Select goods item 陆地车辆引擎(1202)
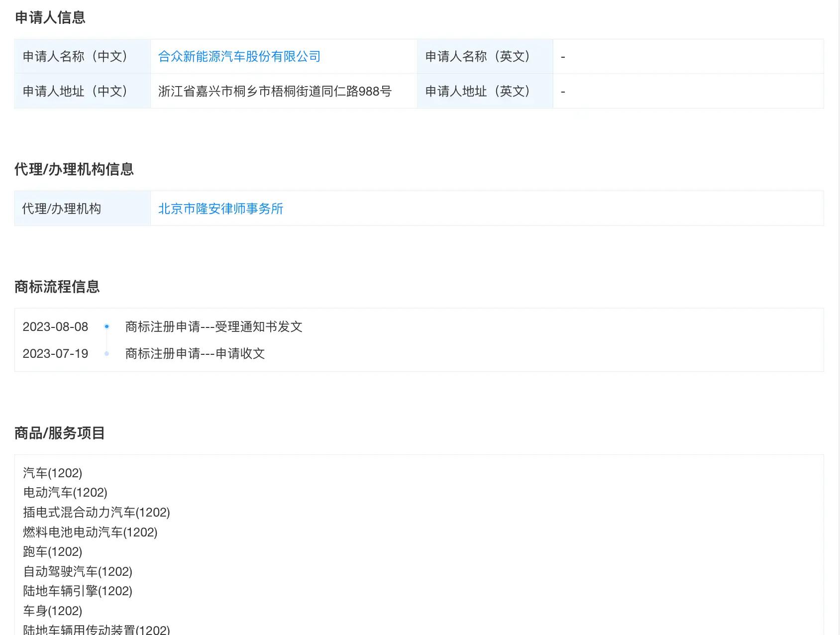The image size is (840, 635). 78,591
